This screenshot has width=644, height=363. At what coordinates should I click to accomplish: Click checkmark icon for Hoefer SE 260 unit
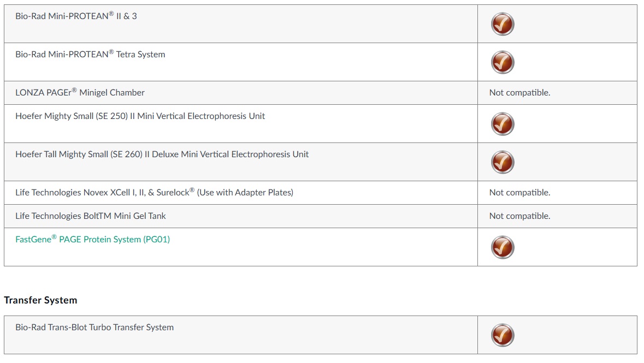502,162
